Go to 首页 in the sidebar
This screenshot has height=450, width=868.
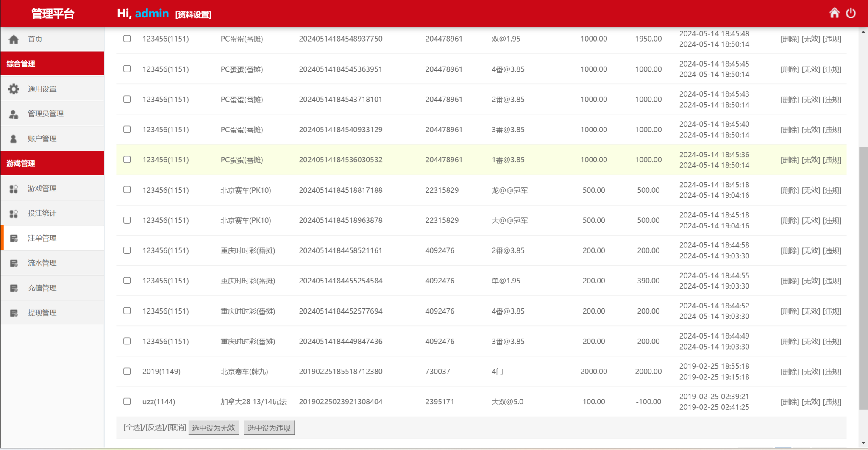click(35, 39)
